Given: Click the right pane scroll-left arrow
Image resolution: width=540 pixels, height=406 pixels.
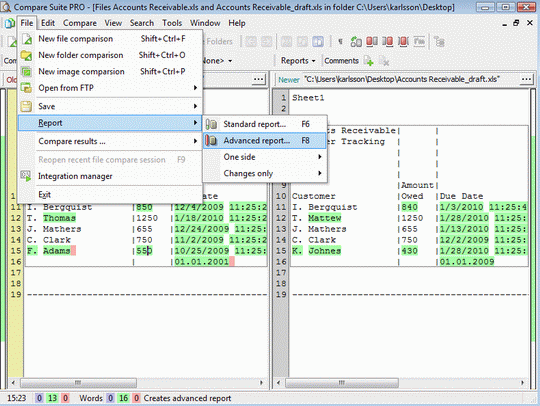Looking at the screenshot, I should point(279,383).
